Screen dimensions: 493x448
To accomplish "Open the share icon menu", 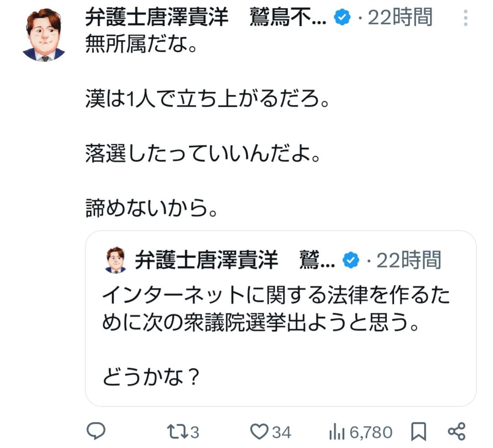I will tap(456, 431).
